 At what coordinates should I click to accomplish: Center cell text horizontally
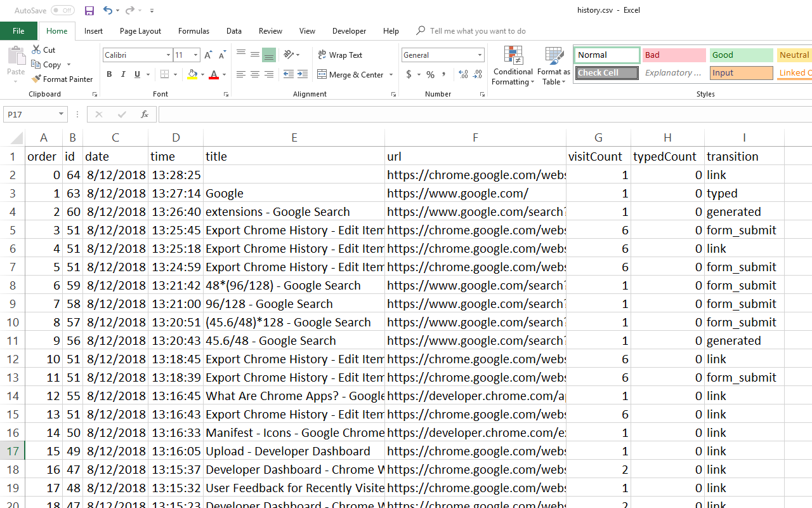(x=255, y=75)
